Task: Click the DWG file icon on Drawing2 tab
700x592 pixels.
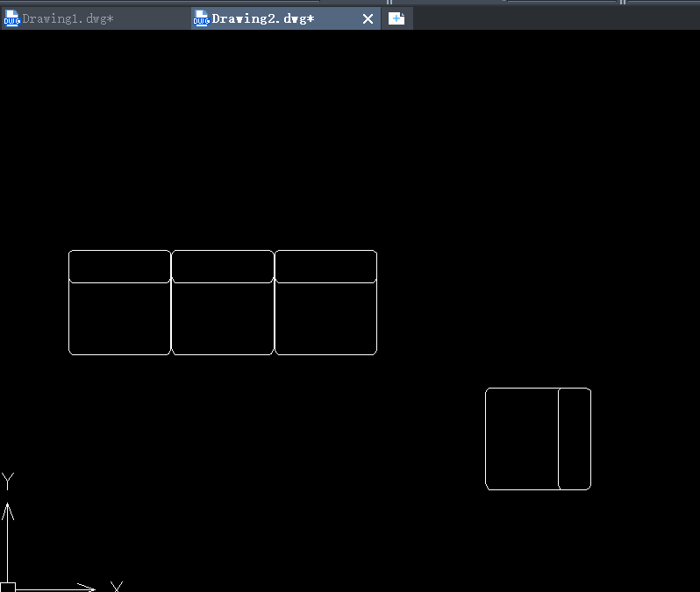Action: (202, 18)
